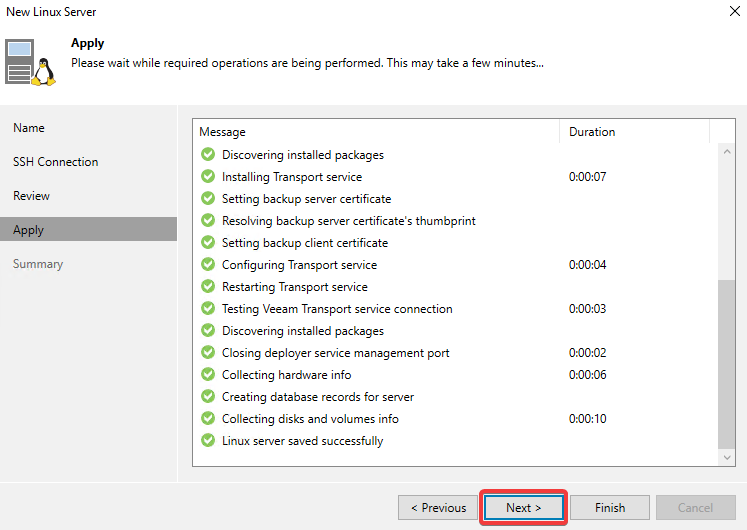Click success icon for Configuring Transport service
The image size is (747, 530).
coord(208,264)
